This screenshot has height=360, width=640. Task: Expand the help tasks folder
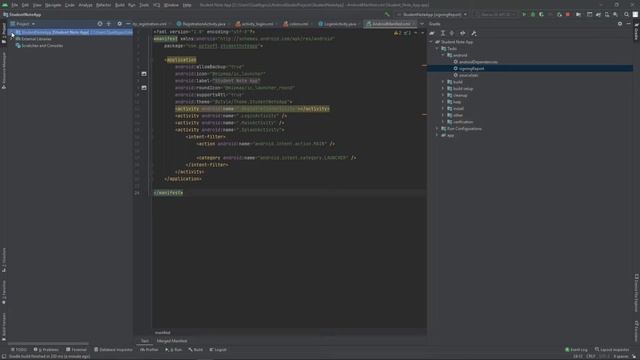(443, 102)
